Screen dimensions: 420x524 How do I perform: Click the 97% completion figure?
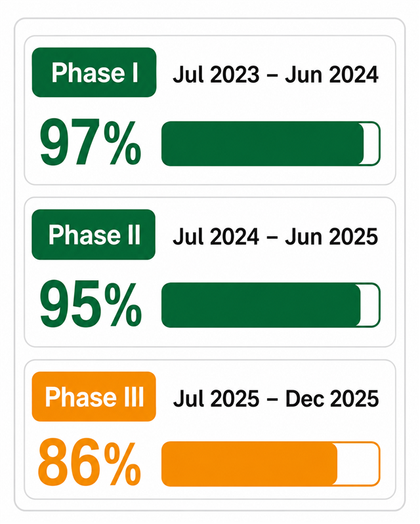(x=91, y=143)
